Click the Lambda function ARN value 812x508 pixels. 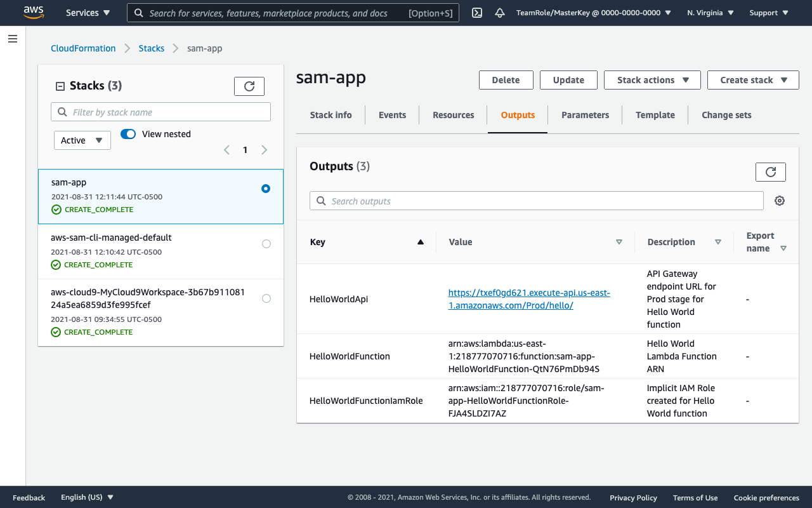[524, 356]
